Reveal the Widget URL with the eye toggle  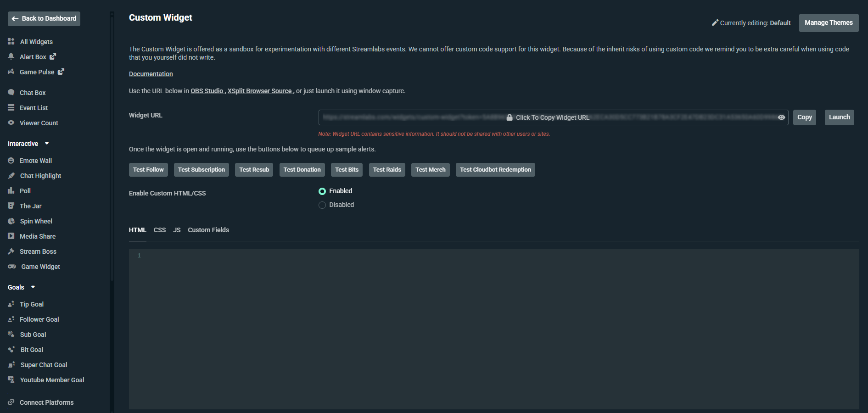point(782,117)
